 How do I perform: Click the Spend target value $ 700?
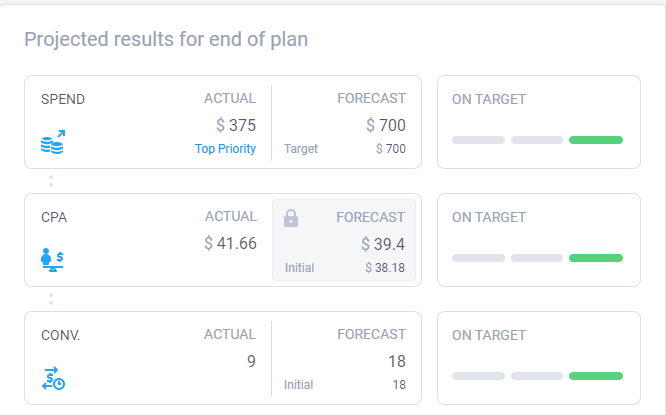[x=391, y=149]
